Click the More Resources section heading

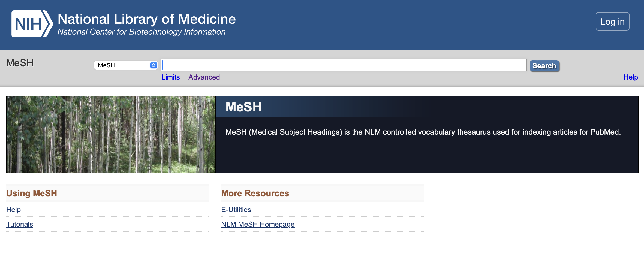click(x=255, y=193)
